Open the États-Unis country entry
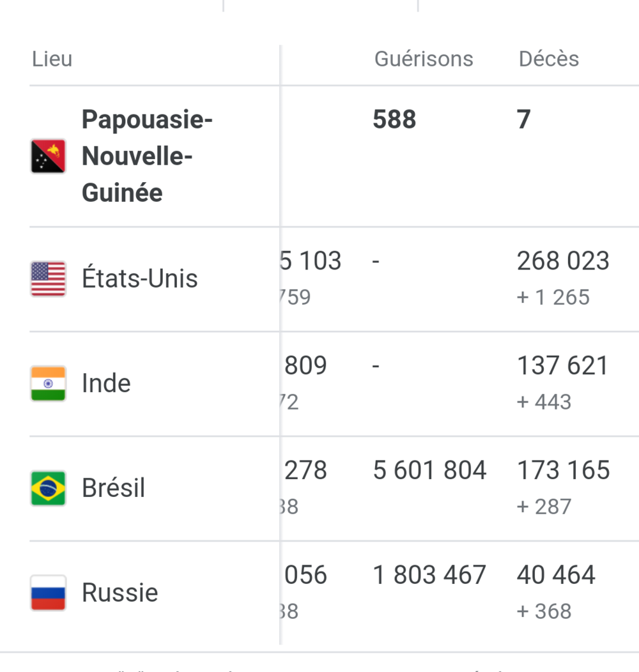 coord(140,279)
